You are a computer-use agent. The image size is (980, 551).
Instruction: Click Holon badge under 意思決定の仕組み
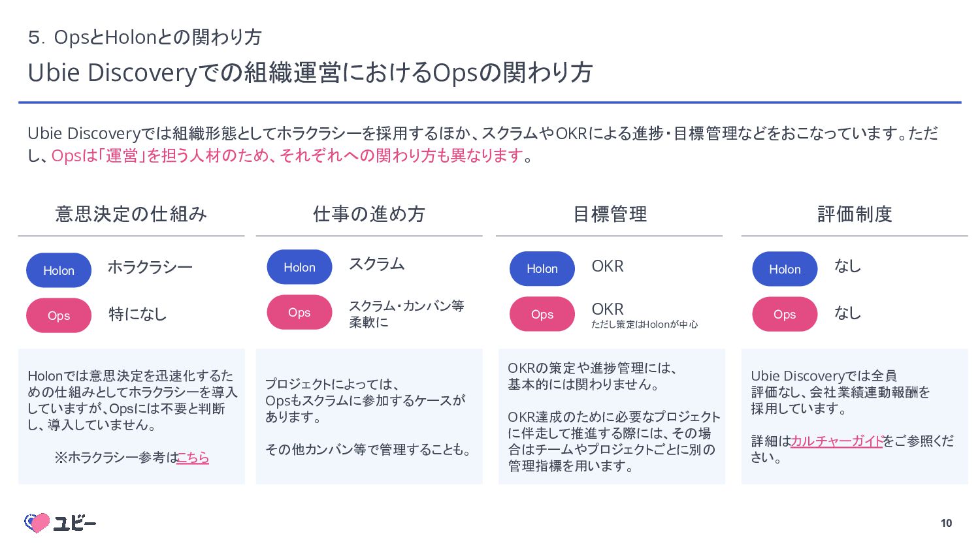coord(59,270)
